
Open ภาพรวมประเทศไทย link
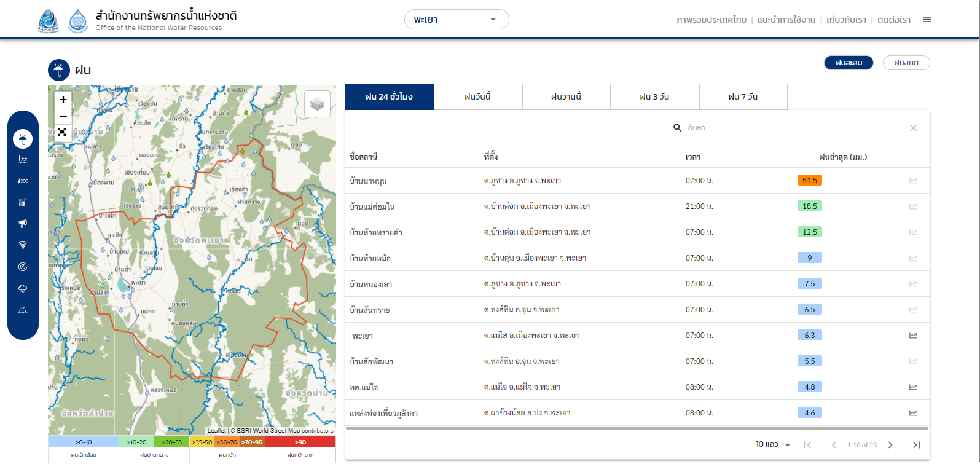[711, 20]
